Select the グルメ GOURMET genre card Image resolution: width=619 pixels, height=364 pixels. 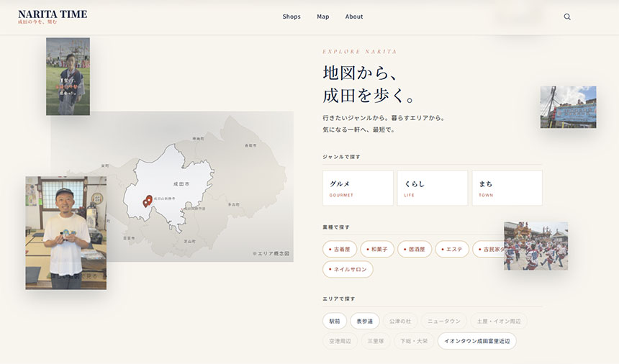click(x=358, y=188)
